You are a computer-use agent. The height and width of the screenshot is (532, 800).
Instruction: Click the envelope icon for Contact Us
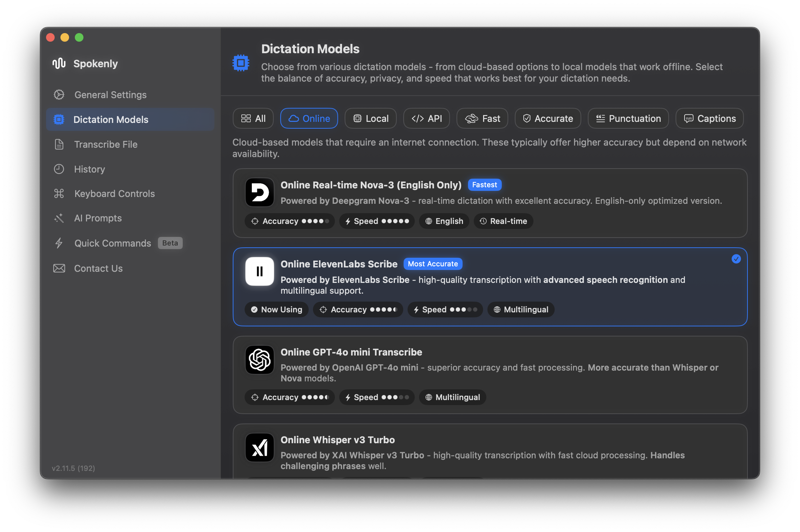[x=59, y=268]
